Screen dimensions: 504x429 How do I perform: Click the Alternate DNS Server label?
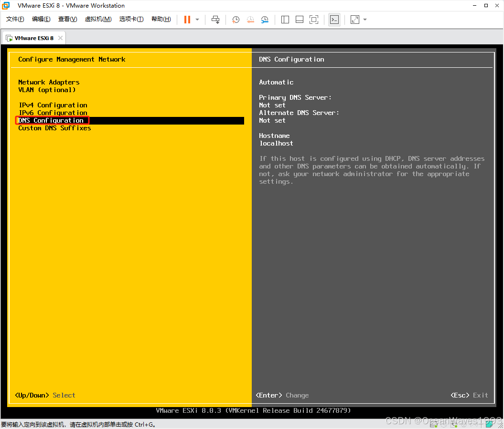tap(299, 113)
